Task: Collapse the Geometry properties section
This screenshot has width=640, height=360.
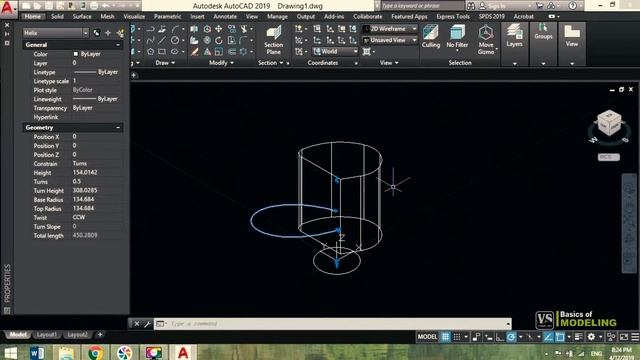Action: pos(118,128)
